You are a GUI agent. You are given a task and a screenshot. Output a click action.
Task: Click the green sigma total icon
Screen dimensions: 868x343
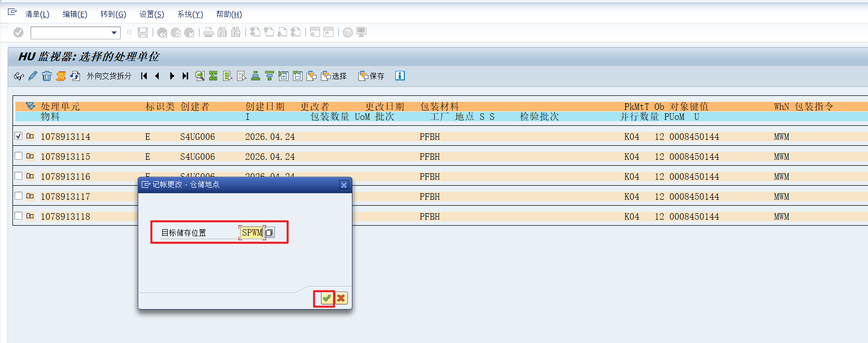[x=213, y=76]
